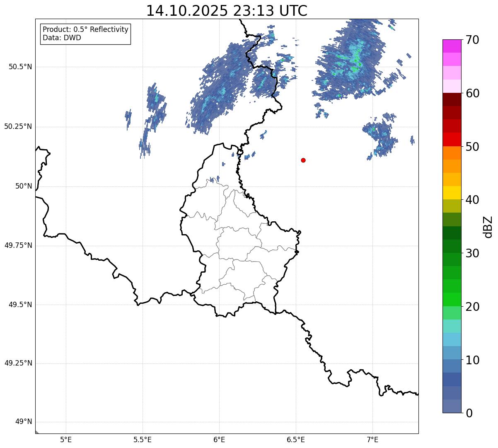This screenshot has height=448, width=498.
Task: Click the colorbar tick label 40
Action: click(x=472, y=200)
